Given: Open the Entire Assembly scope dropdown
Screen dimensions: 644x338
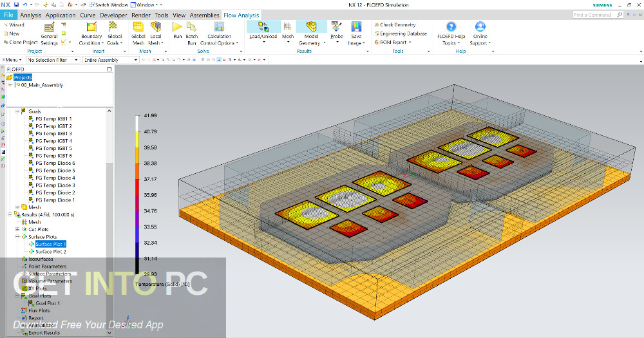Looking at the screenshot, I should 111,60.
